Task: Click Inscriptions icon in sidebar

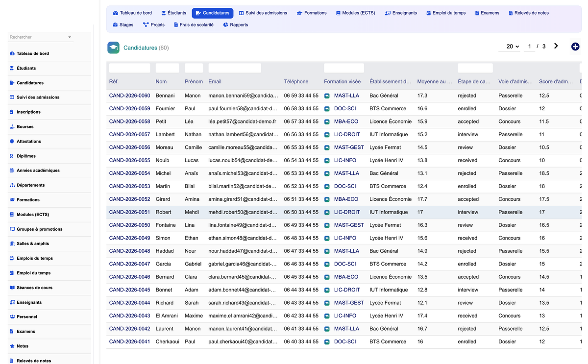Action: (x=12, y=112)
